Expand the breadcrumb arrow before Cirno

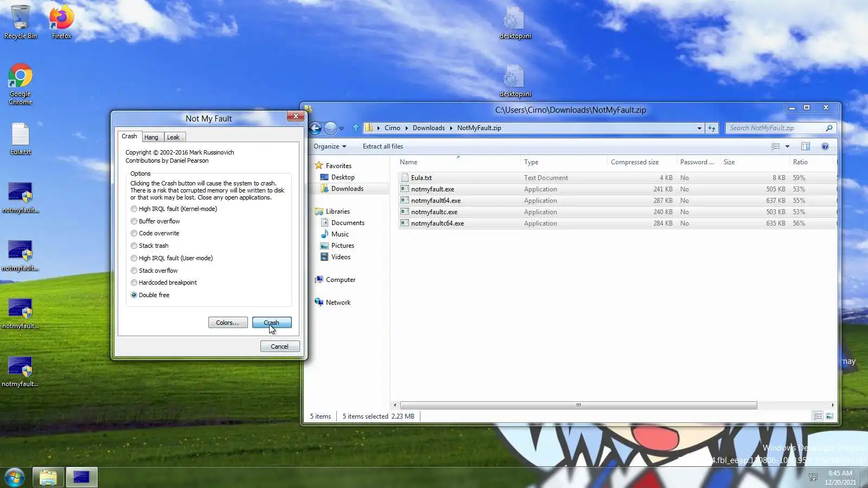click(379, 128)
